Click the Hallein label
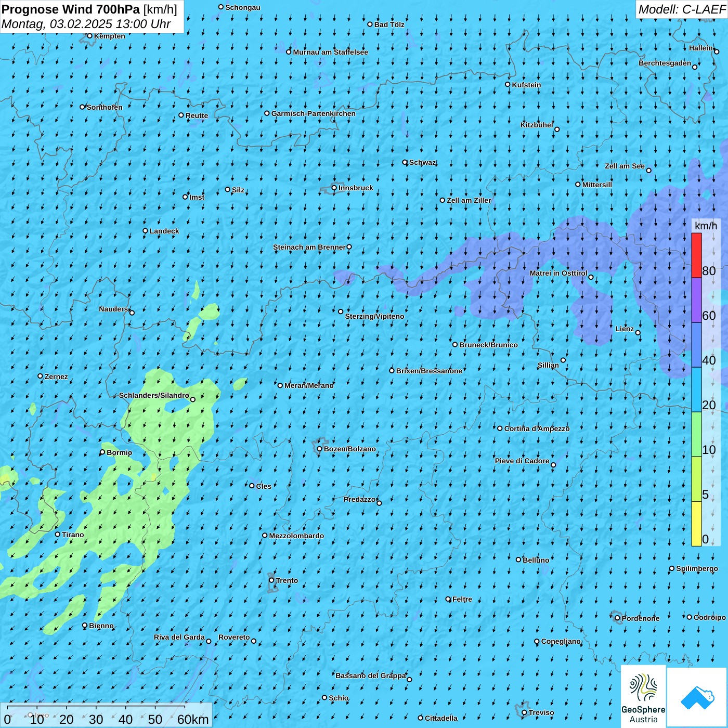728x728 pixels. 701,48
